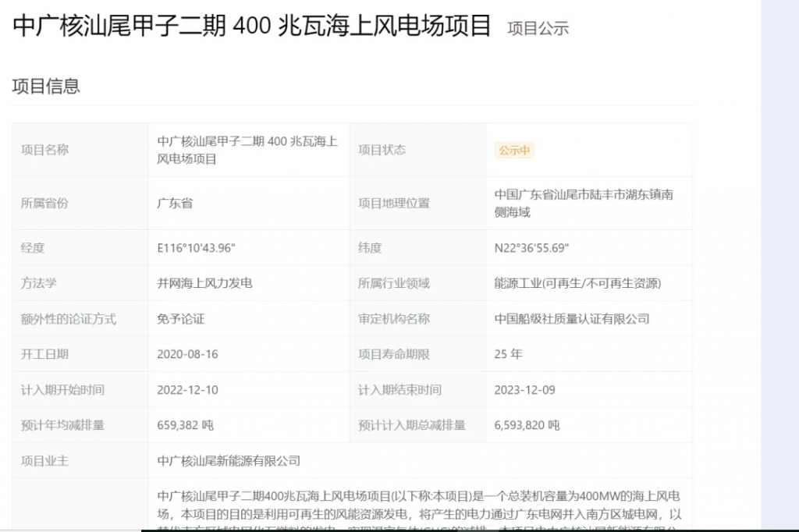Click the 公示中 status badge
The image size is (799, 532).
514,151
